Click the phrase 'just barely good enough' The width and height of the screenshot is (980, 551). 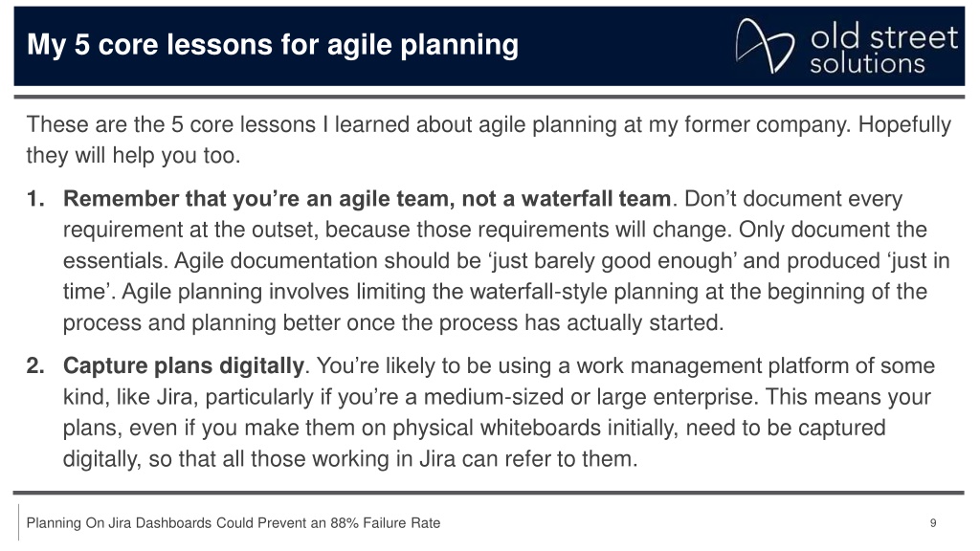(x=612, y=260)
